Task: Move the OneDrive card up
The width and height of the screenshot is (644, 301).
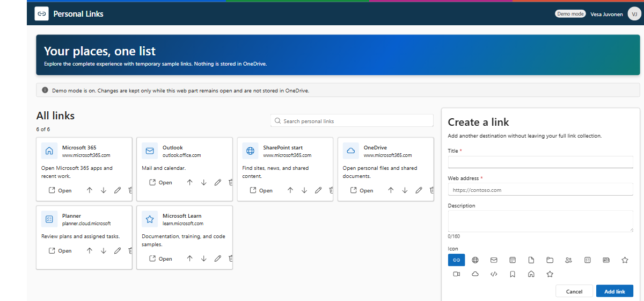Action: [x=391, y=190]
